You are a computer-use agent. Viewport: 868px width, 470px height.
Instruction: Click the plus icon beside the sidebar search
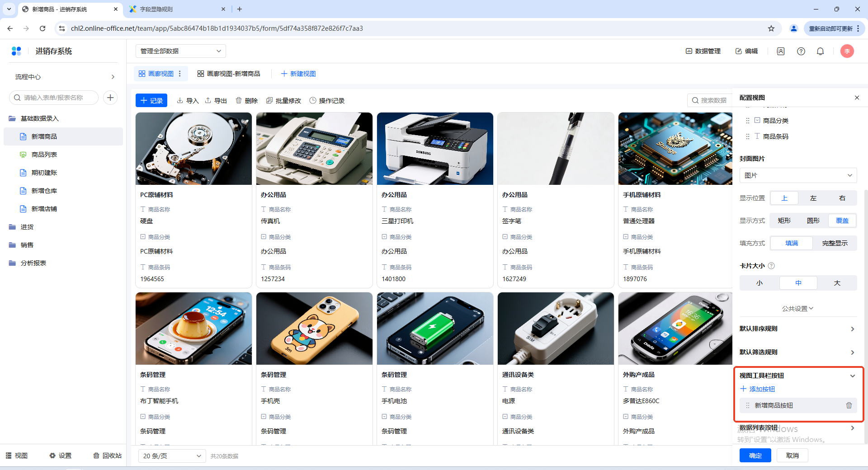[110, 98]
